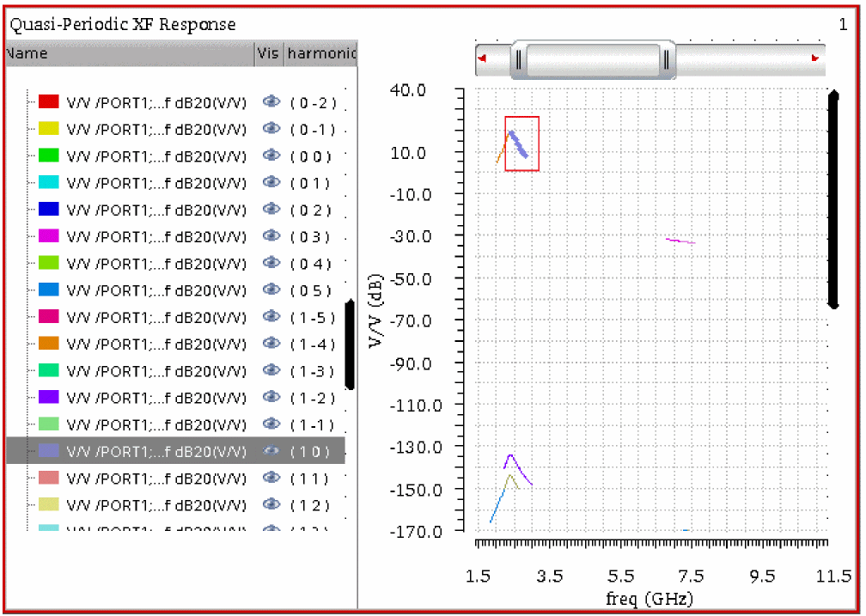This screenshot has height=616, width=866.
Task: Click left grip handle of zoom slider
Action: point(518,59)
